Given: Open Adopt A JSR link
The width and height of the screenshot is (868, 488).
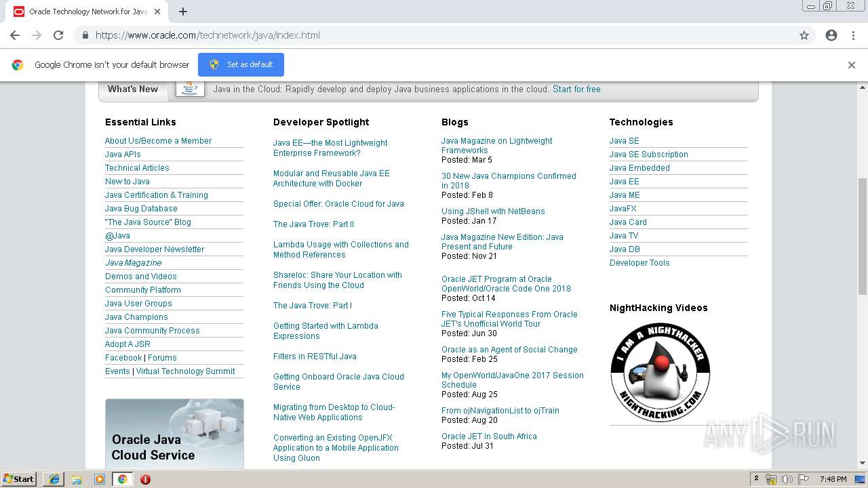Looking at the screenshot, I should click(x=127, y=344).
